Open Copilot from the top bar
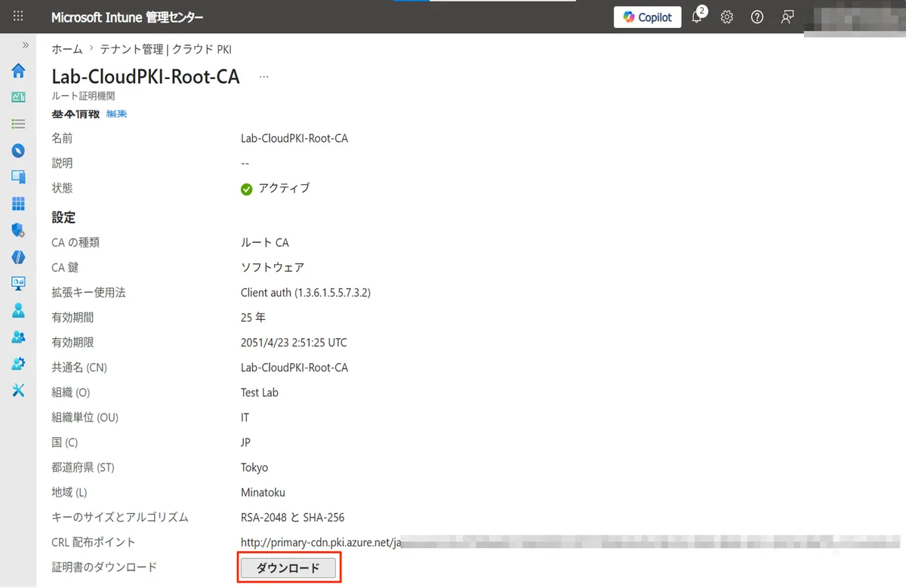This screenshot has width=906, height=588. (x=648, y=17)
